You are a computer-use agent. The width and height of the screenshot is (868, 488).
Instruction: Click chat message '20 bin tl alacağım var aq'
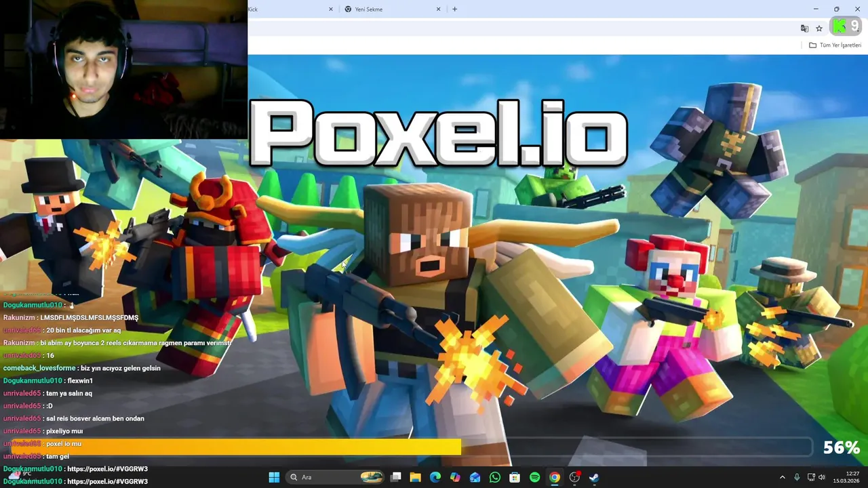pyautogui.click(x=83, y=330)
